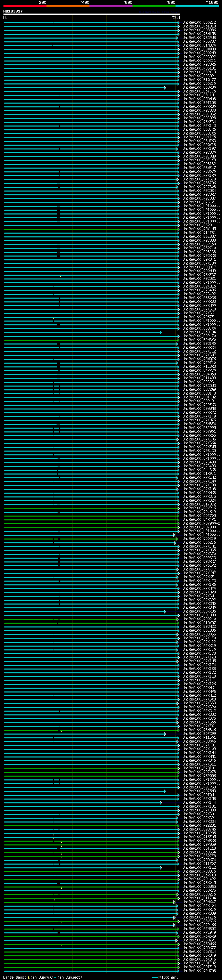Select the UniRef100_Q5YJN5 label

(x=199, y=229)
